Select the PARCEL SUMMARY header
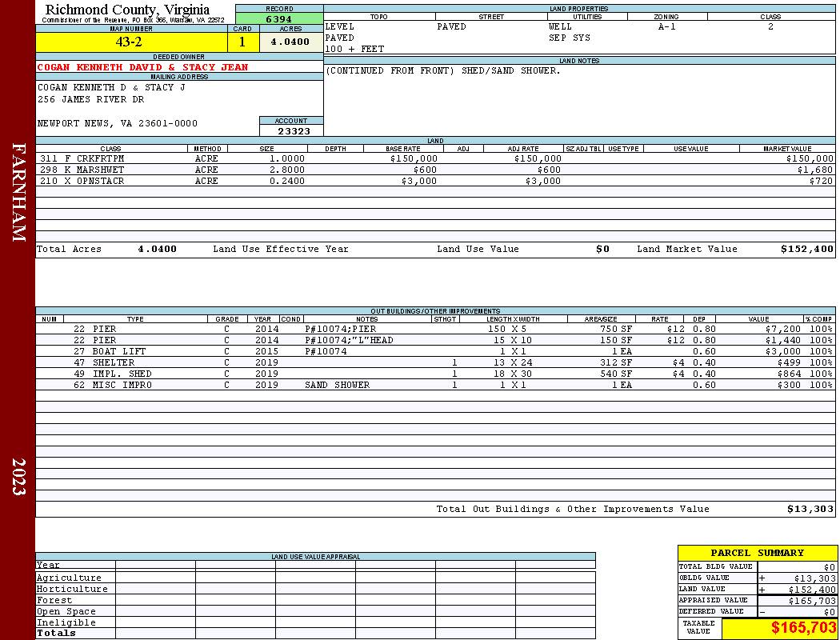840x640 pixels. pyautogui.click(x=757, y=553)
